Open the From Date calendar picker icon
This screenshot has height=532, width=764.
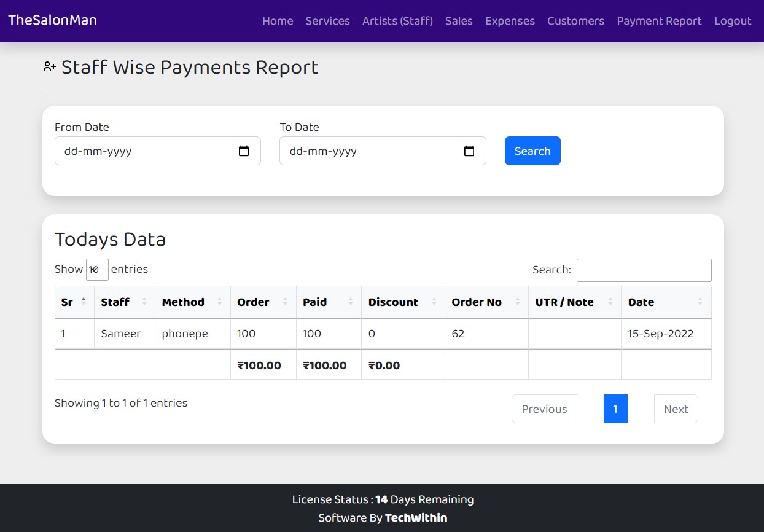(244, 151)
